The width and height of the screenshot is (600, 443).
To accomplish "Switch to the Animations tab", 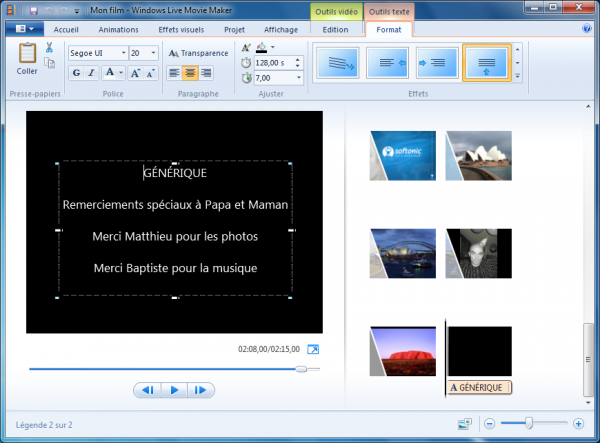I will click(x=119, y=30).
